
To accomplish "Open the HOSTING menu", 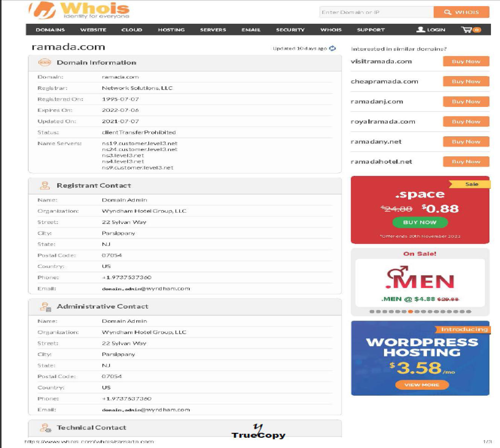I will [x=171, y=30].
